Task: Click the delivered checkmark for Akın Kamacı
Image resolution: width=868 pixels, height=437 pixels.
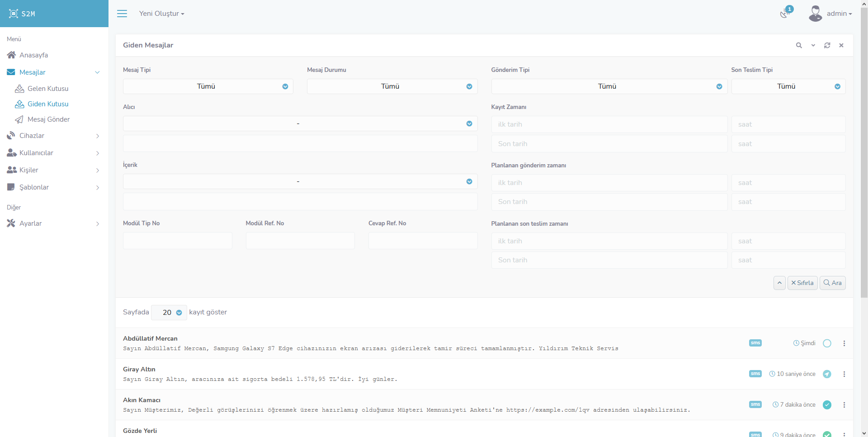Action: 827,405
